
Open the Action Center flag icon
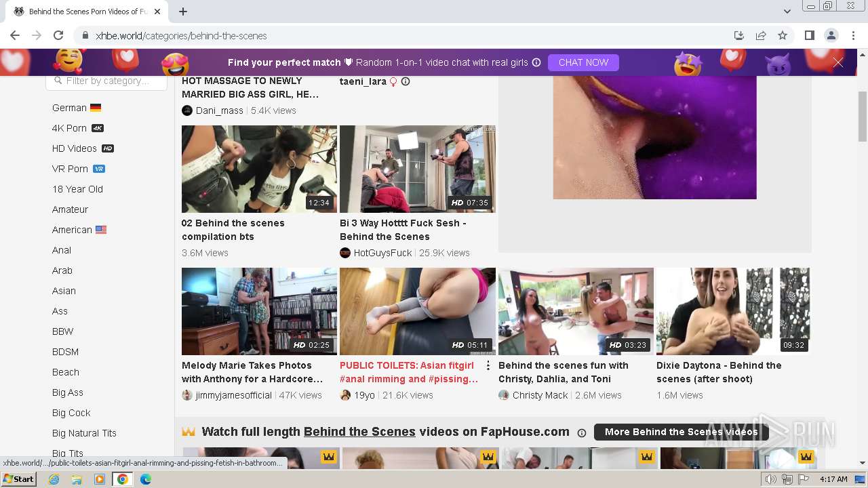click(x=804, y=479)
